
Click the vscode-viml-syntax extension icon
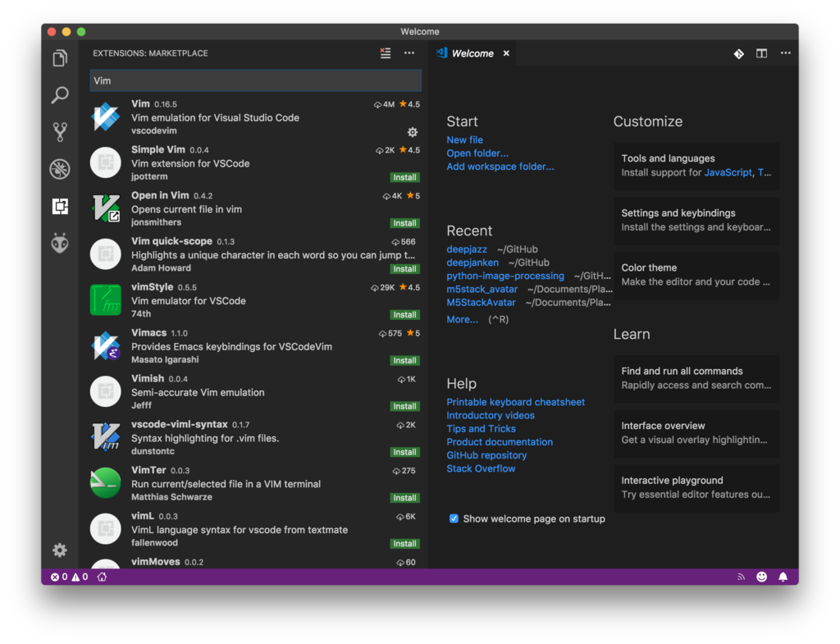pyautogui.click(x=106, y=437)
